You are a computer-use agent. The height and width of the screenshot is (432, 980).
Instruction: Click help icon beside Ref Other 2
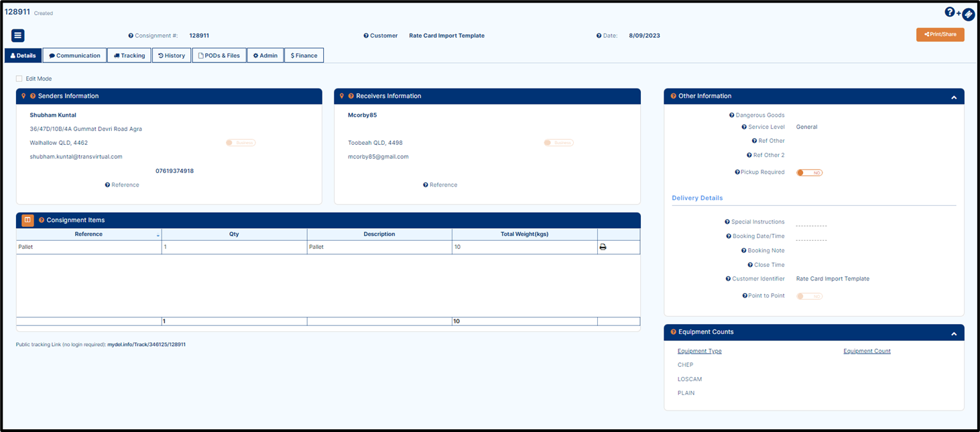748,155
